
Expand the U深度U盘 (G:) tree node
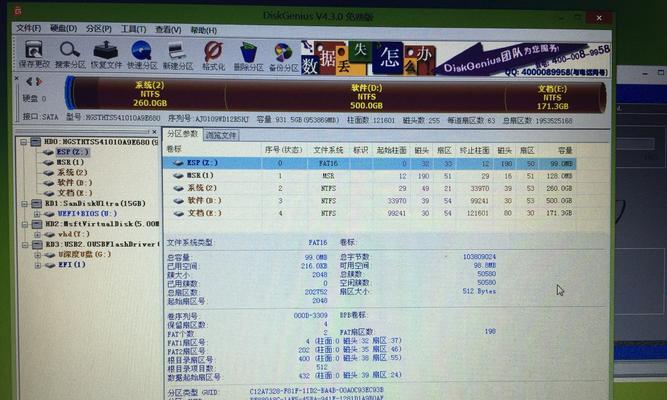point(37,254)
